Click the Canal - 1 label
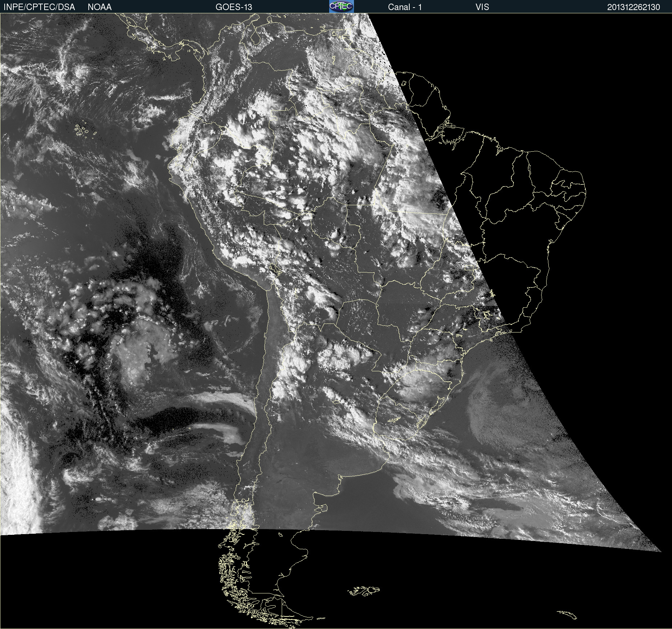The height and width of the screenshot is (629, 672). point(405,7)
